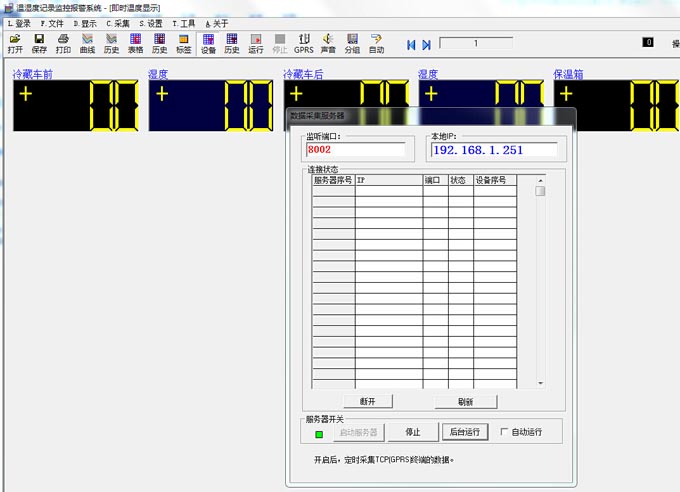Click the 保存 (Save) floppy disk icon
This screenshot has width=680, height=492.
(x=39, y=44)
